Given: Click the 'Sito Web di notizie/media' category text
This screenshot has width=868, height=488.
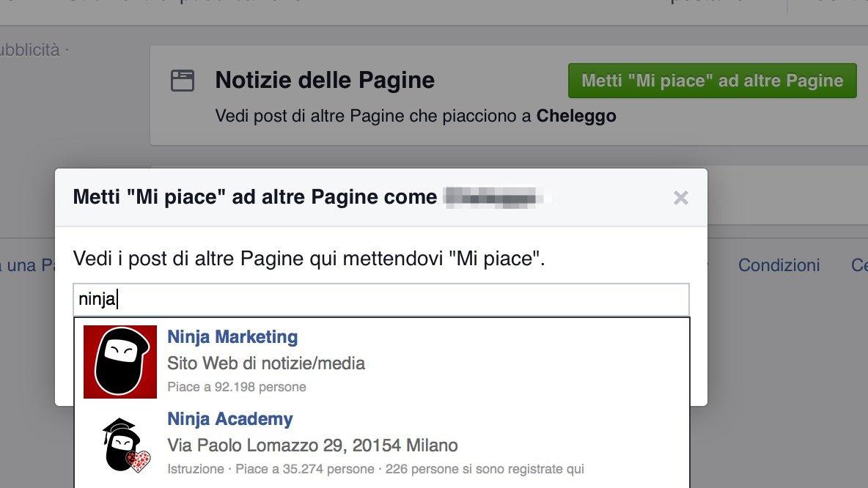Looking at the screenshot, I should tap(265, 363).
